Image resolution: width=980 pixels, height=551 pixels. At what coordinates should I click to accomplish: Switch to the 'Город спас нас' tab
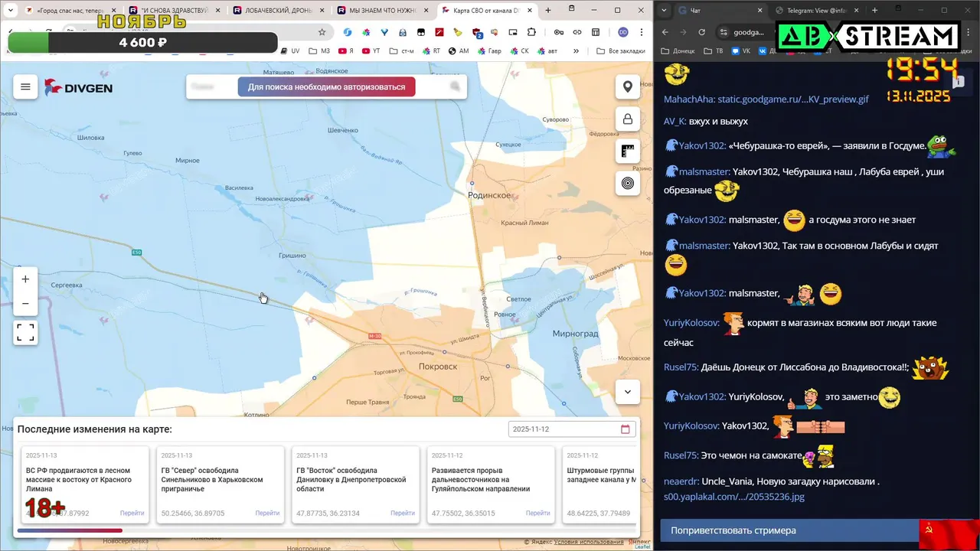(70, 11)
